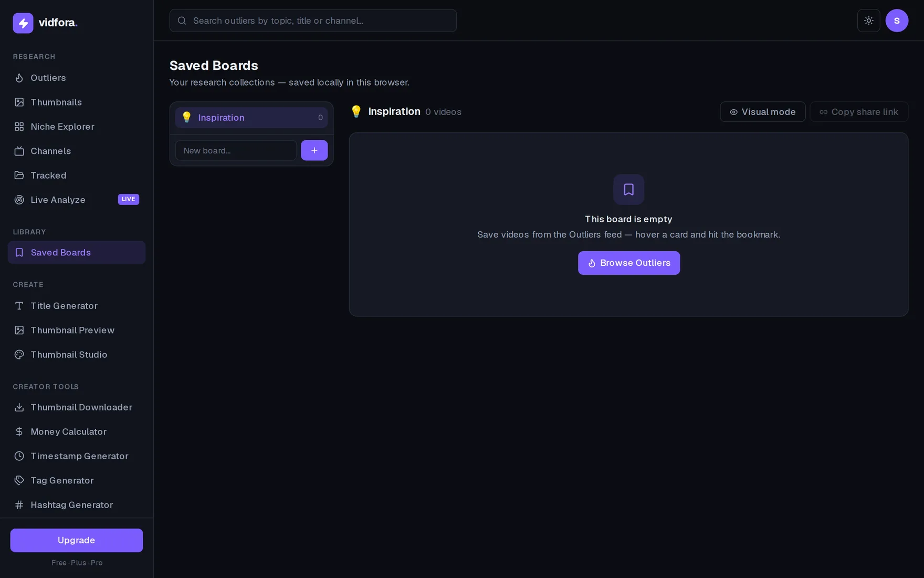Click the Niche Explorer grid icon
Screen dimensions: 924x578
pyautogui.click(x=19, y=127)
